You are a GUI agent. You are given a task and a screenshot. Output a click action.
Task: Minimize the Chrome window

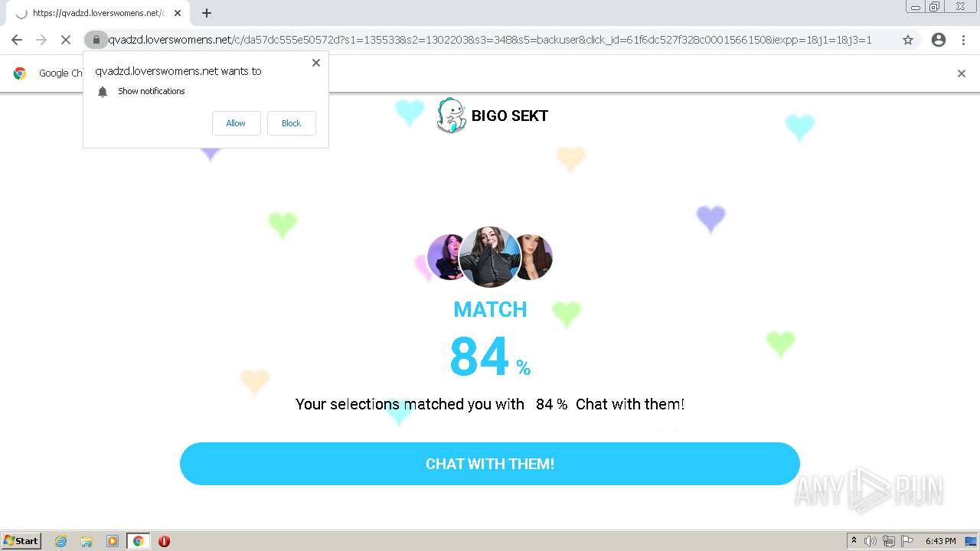coord(916,6)
